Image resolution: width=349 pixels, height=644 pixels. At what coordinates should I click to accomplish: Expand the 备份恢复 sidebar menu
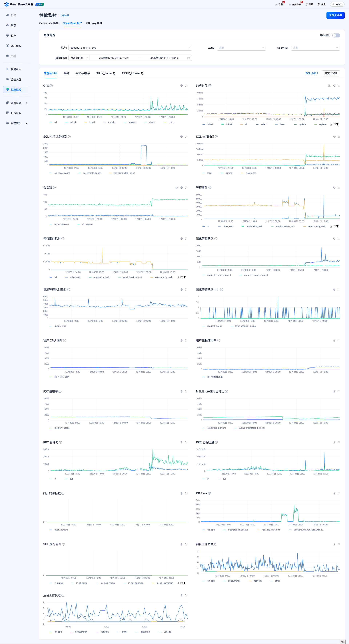[x=16, y=103]
